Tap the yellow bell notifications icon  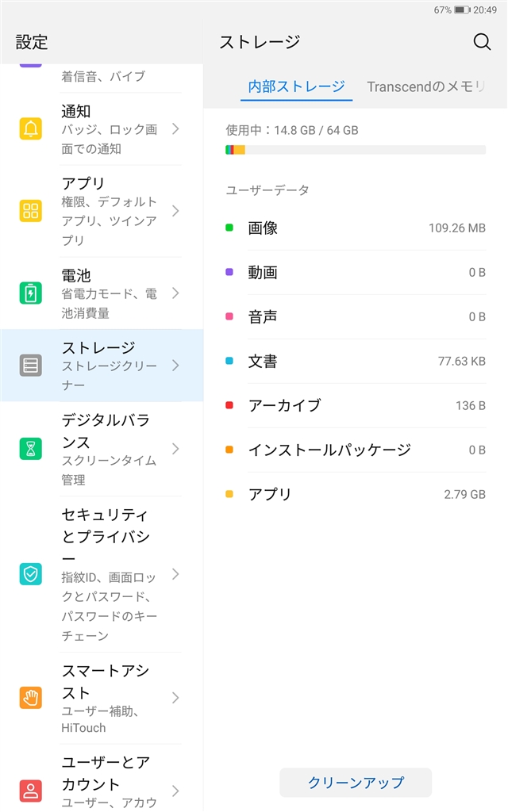[31, 128]
